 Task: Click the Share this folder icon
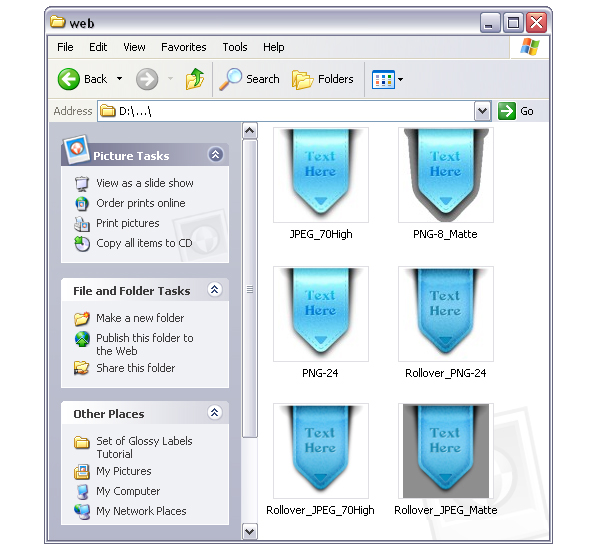coord(82,368)
